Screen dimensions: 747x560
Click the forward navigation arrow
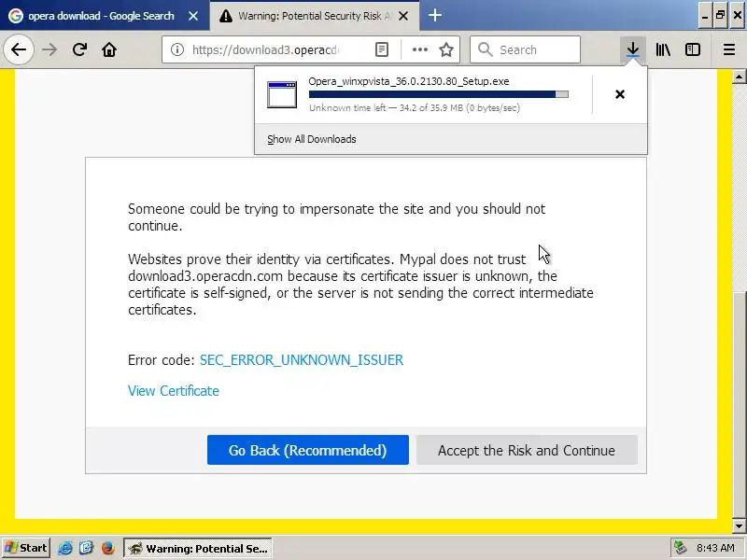click(49, 49)
